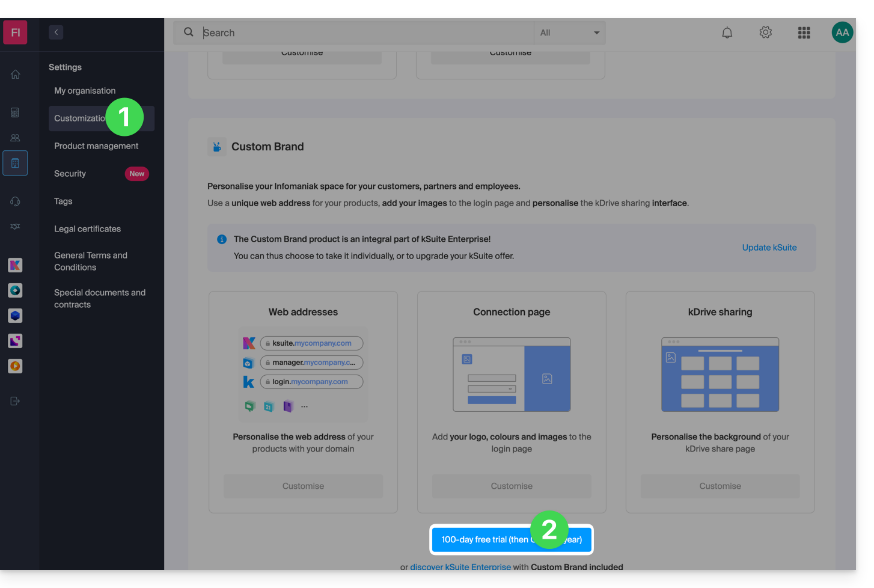
Task: Click the Update kSuite link
Action: 769,248
